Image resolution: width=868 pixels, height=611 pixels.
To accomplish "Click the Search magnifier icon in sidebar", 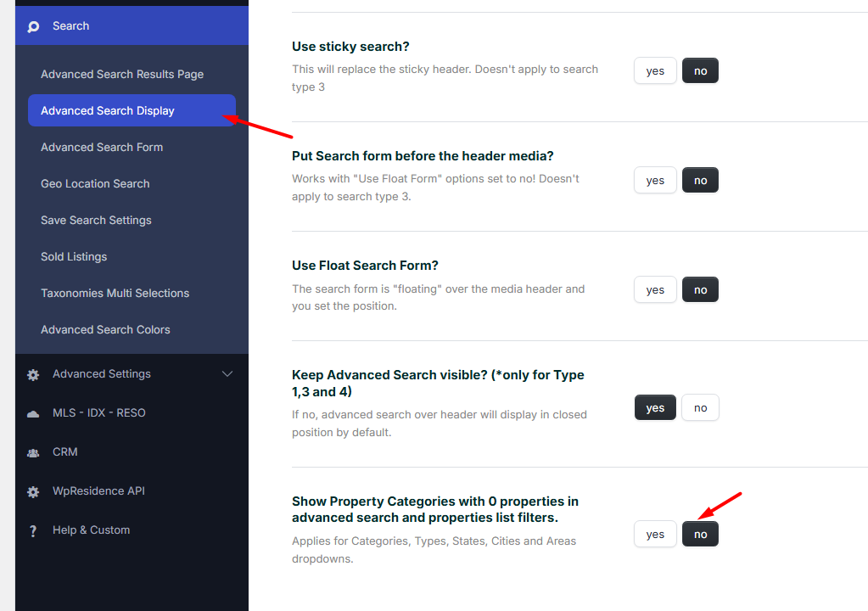I will pos(33,26).
